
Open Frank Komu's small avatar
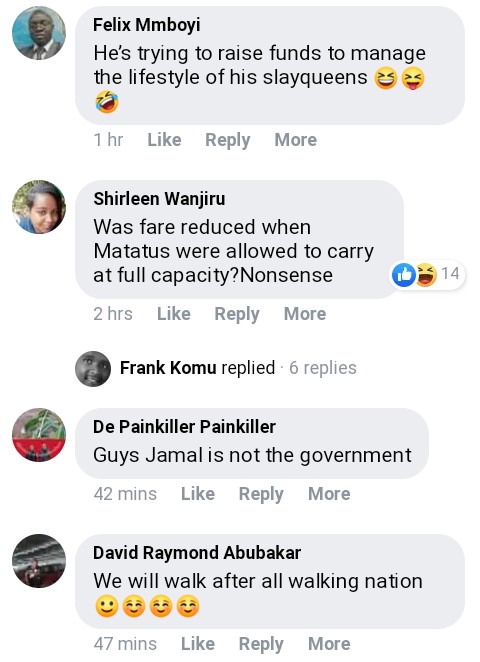coord(93,369)
